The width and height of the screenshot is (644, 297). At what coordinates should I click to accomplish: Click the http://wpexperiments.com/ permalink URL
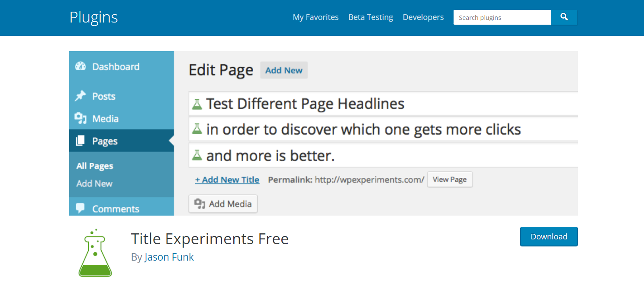click(x=370, y=180)
